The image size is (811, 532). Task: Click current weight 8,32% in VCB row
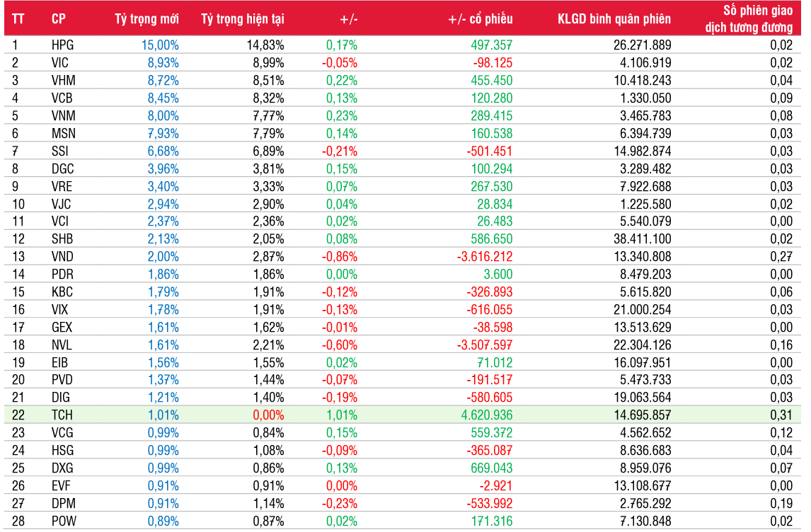(x=268, y=98)
